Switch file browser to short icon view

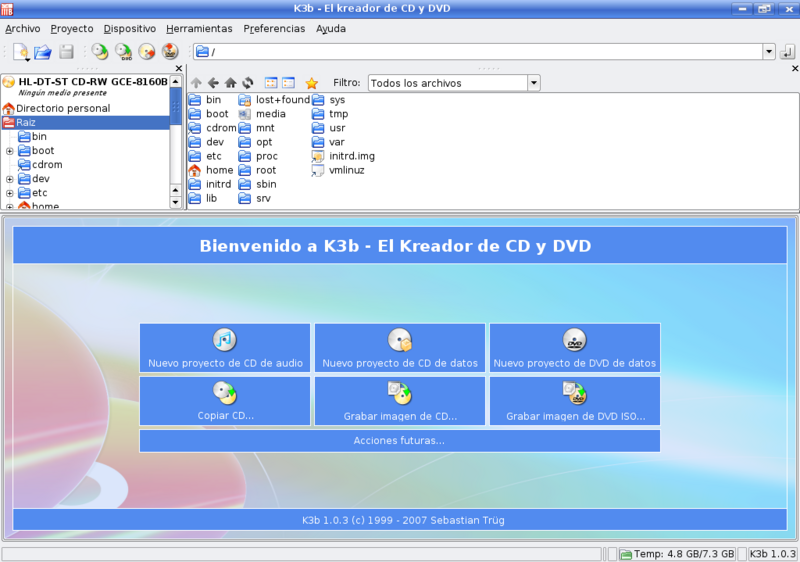271,83
